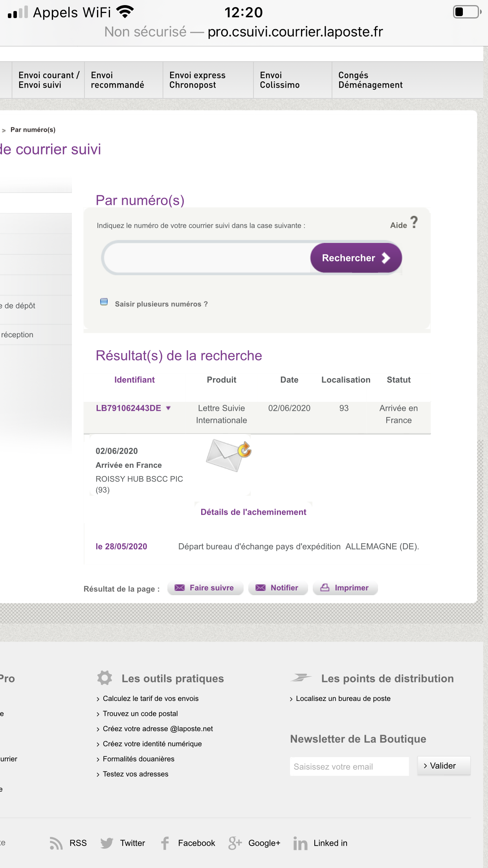Click the cellular signal bars icon
This screenshot has width=488, height=868.
(x=18, y=12)
